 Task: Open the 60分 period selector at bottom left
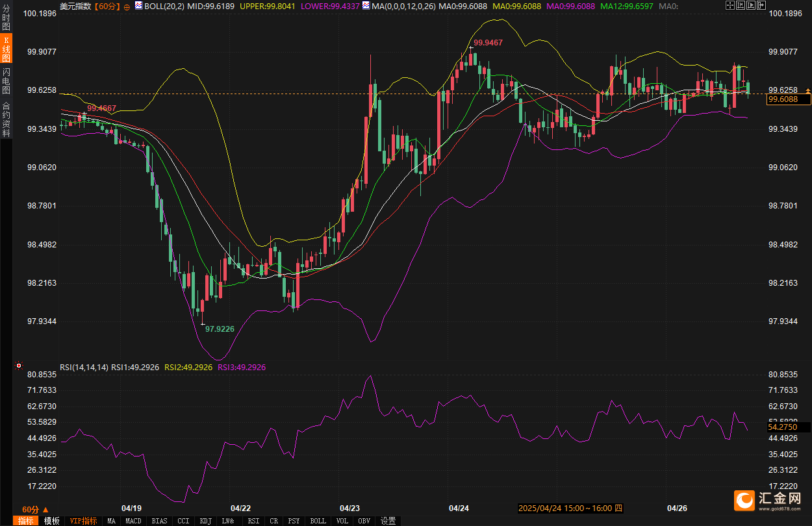pos(35,509)
